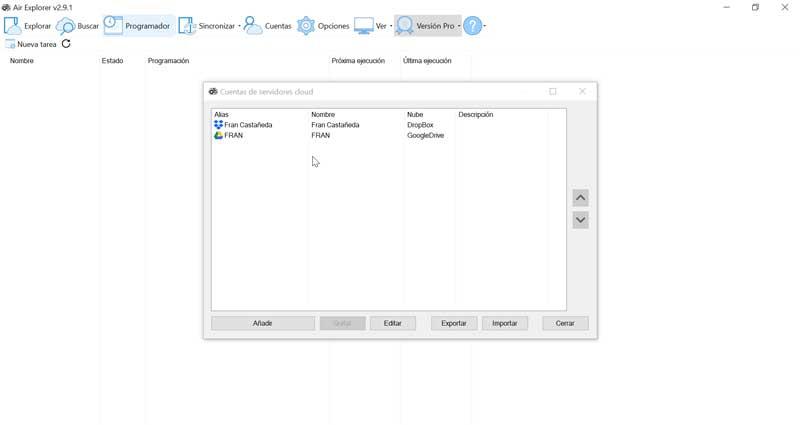The image size is (800, 425).
Task: Select the FRAN Google Drive alias row
Action: (229, 136)
